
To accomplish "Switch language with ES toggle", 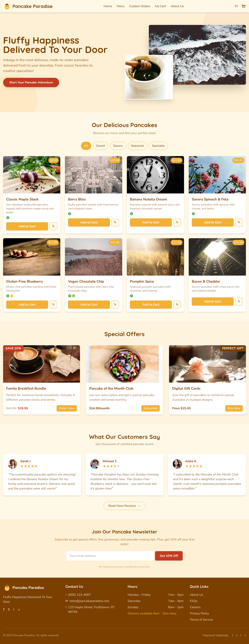I will (x=236, y=6).
